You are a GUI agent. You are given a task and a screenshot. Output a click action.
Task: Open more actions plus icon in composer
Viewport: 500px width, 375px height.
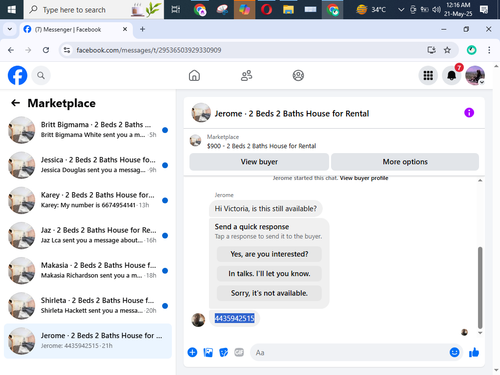192,352
